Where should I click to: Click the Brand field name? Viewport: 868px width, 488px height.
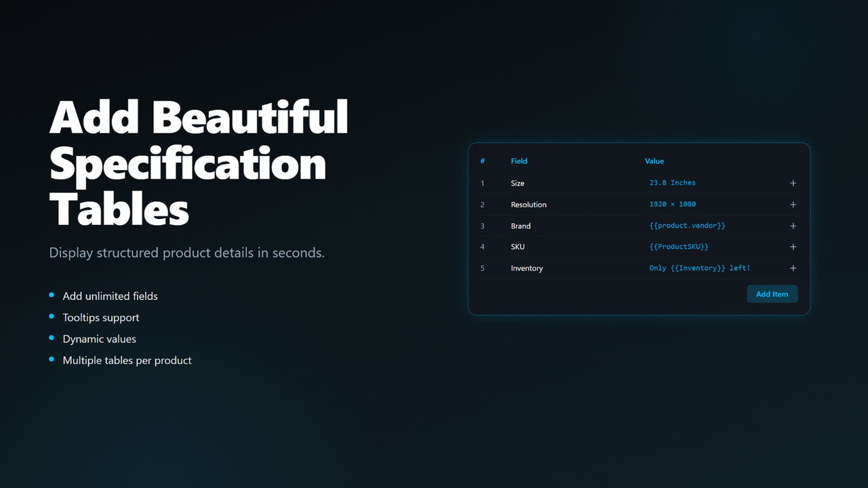point(521,226)
